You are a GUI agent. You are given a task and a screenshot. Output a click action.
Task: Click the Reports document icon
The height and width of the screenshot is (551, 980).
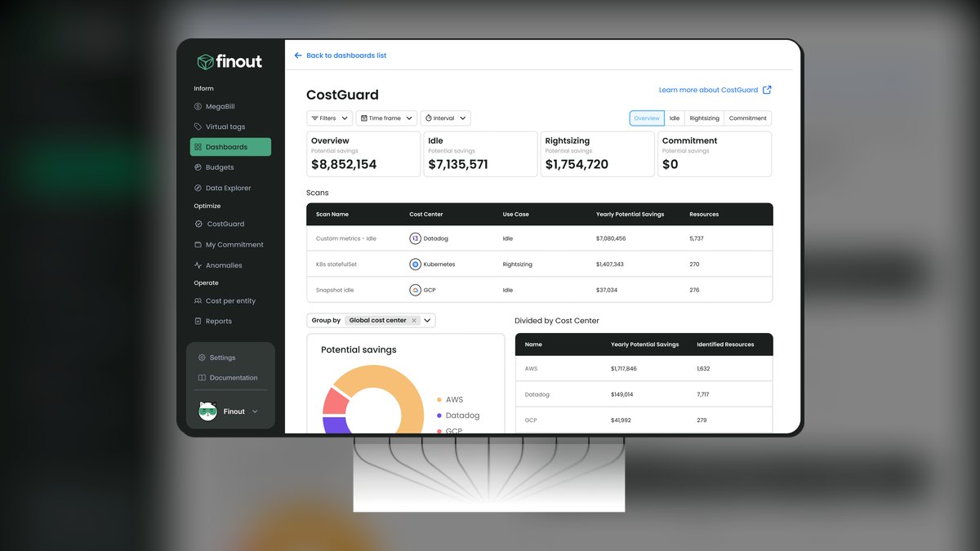198,322
